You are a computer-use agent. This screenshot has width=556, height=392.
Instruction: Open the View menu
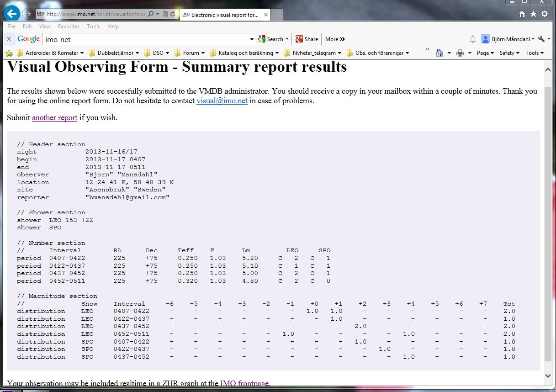45,26
